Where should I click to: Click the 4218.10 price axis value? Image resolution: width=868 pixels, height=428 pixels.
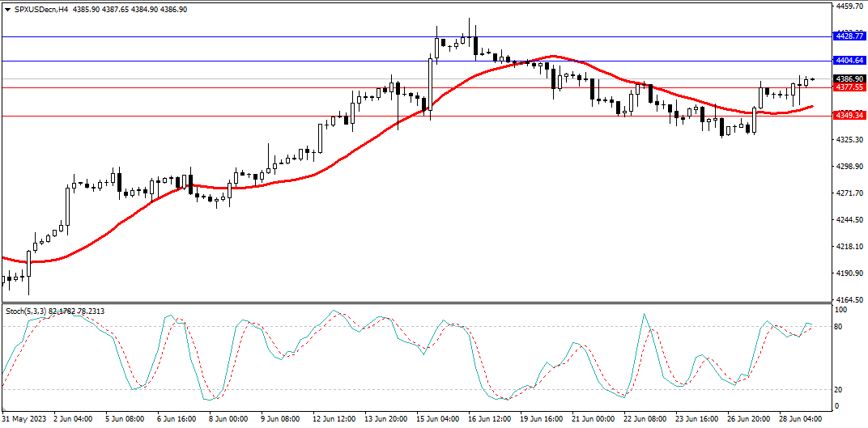coord(851,247)
